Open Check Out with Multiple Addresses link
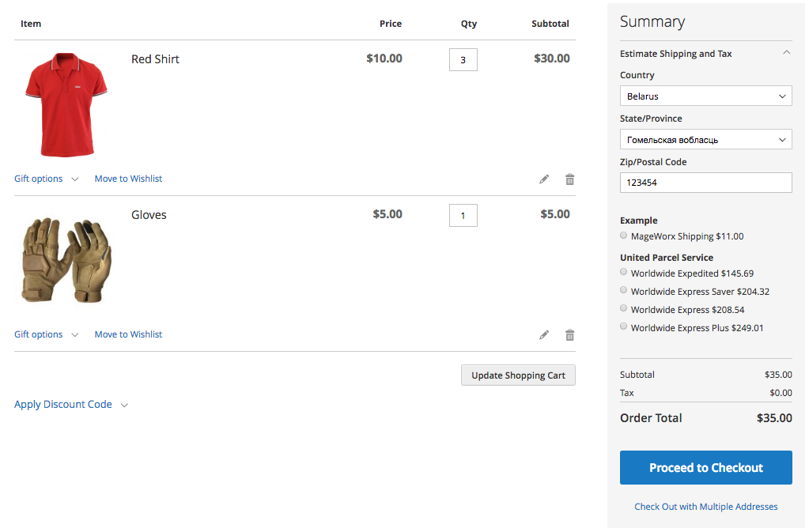Screen dimensions: 809x532 point(705,507)
